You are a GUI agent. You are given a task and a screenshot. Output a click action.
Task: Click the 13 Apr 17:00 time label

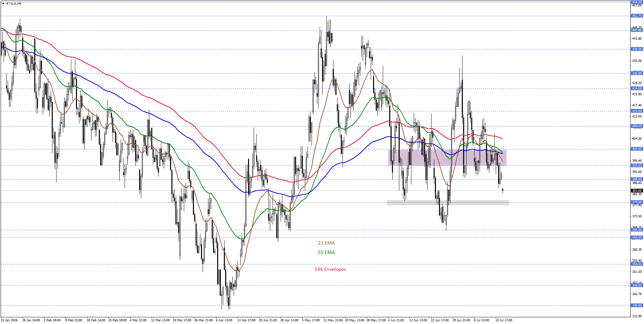click(x=246, y=320)
